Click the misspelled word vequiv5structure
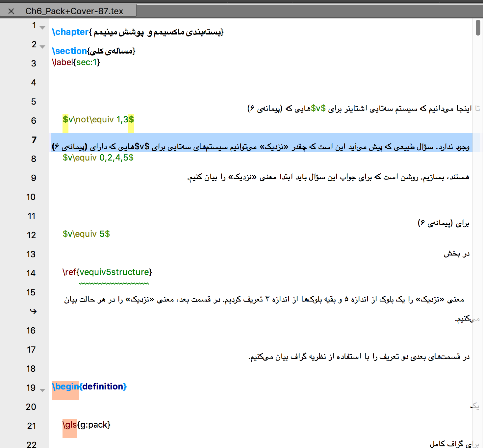The height and width of the screenshot is (448, 483). (114, 272)
